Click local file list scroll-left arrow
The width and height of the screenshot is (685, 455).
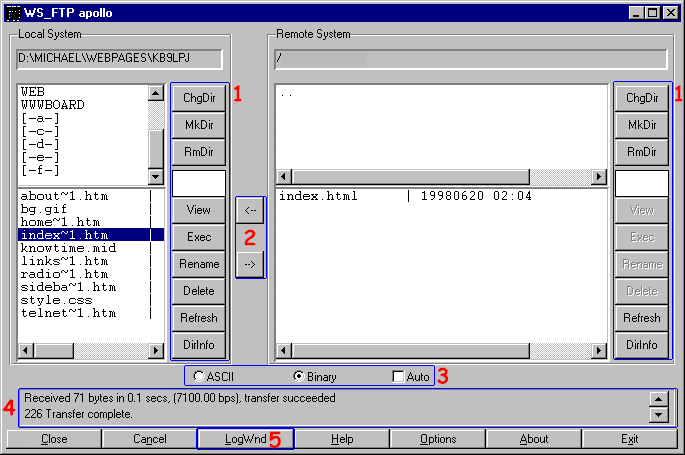pyautogui.click(x=26, y=350)
